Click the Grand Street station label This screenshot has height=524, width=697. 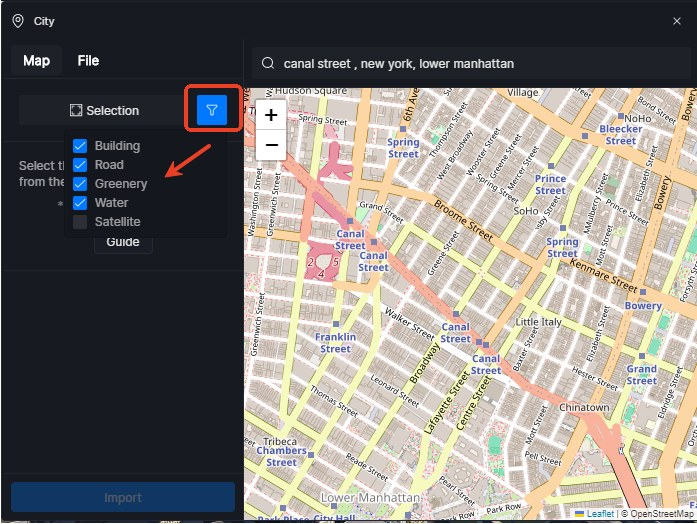pyautogui.click(x=641, y=375)
